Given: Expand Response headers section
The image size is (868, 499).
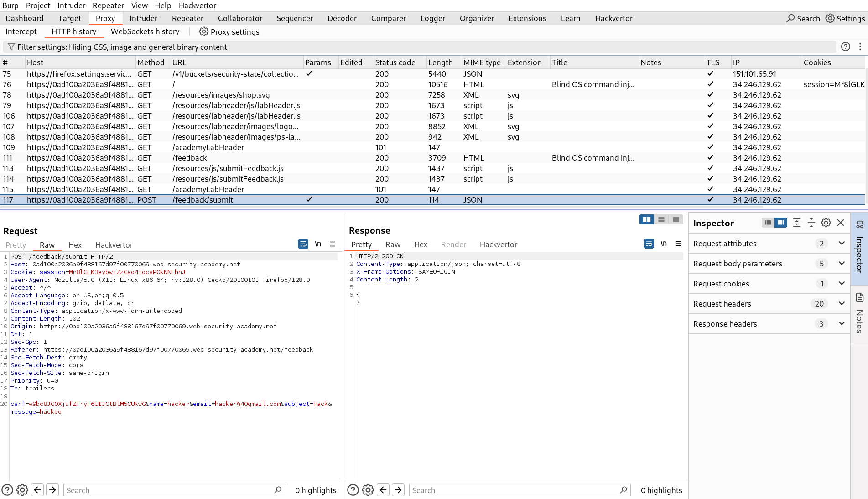Looking at the screenshot, I should (769, 324).
